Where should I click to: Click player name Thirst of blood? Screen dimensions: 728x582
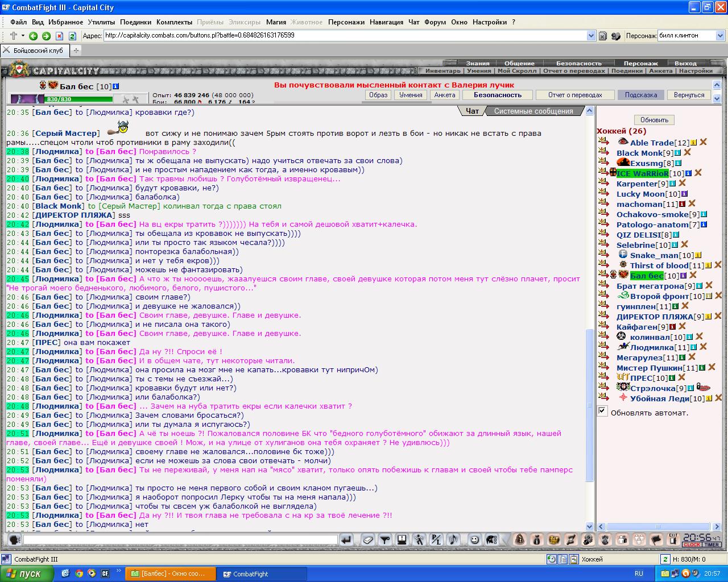pyautogui.click(x=659, y=265)
